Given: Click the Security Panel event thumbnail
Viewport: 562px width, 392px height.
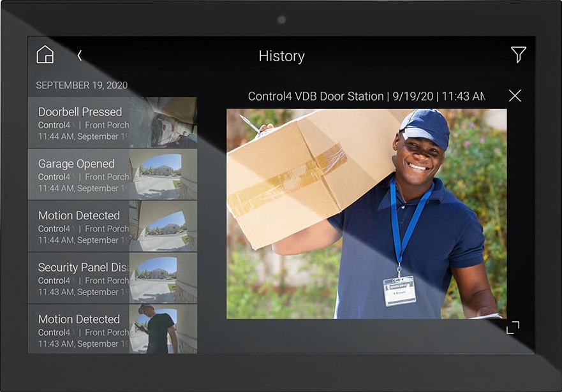Looking at the screenshot, I should click(164, 277).
